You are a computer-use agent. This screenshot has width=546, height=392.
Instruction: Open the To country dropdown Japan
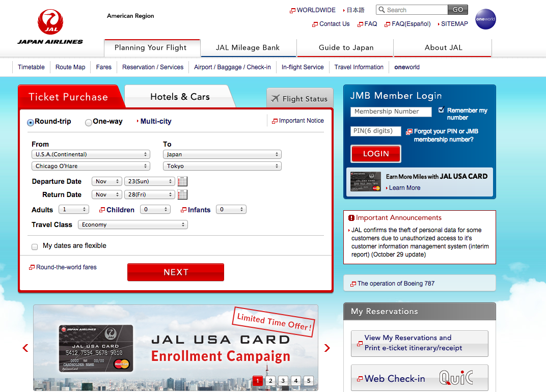coord(222,154)
